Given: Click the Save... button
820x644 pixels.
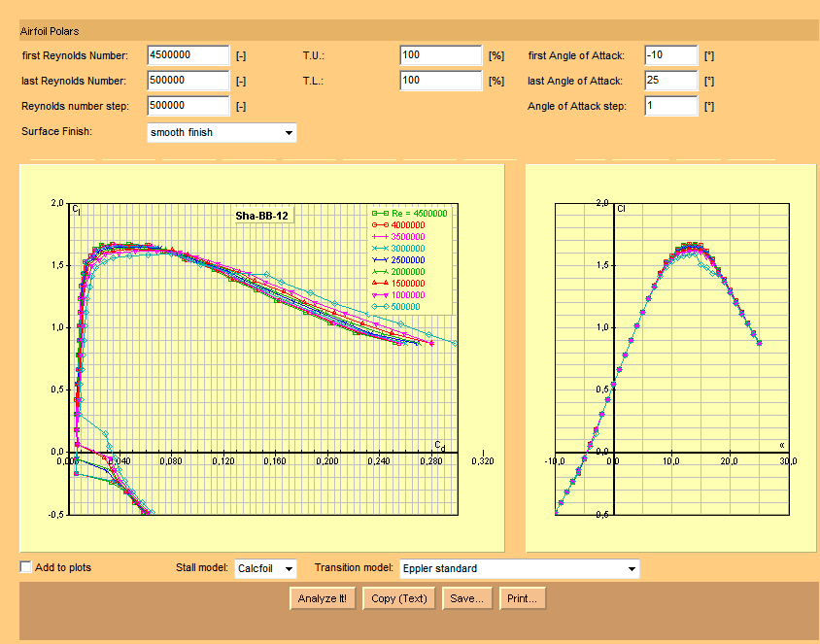Looking at the screenshot, I should (467, 598).
